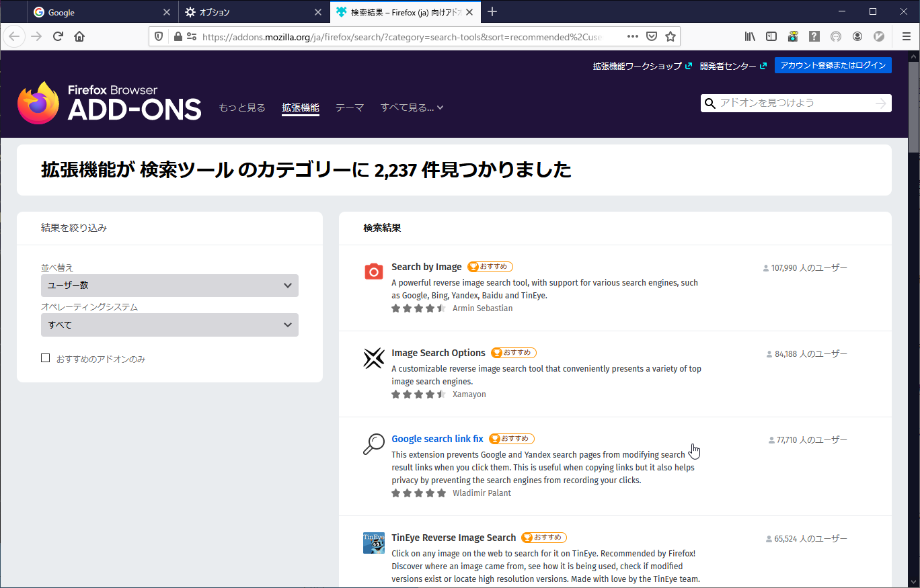Select the 検索結果 add-ons tab

point(406,12)
